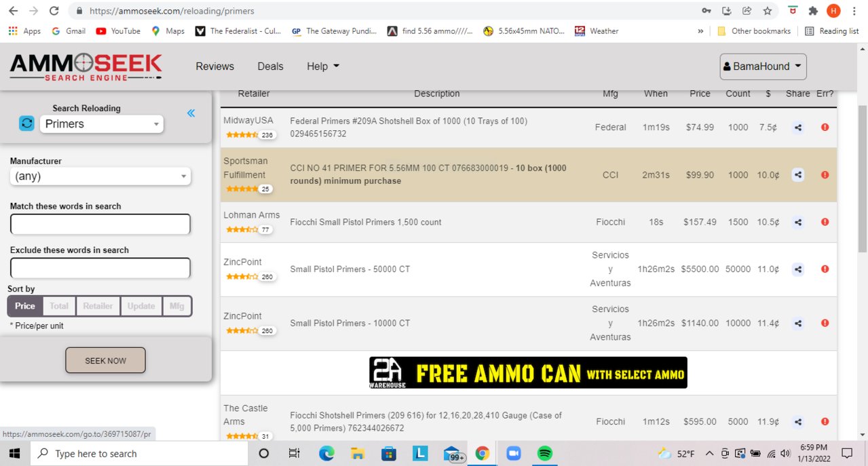Open File Explorer from the taskbar
This screenshot has height=466, width=868.
[x=358, y=454]
